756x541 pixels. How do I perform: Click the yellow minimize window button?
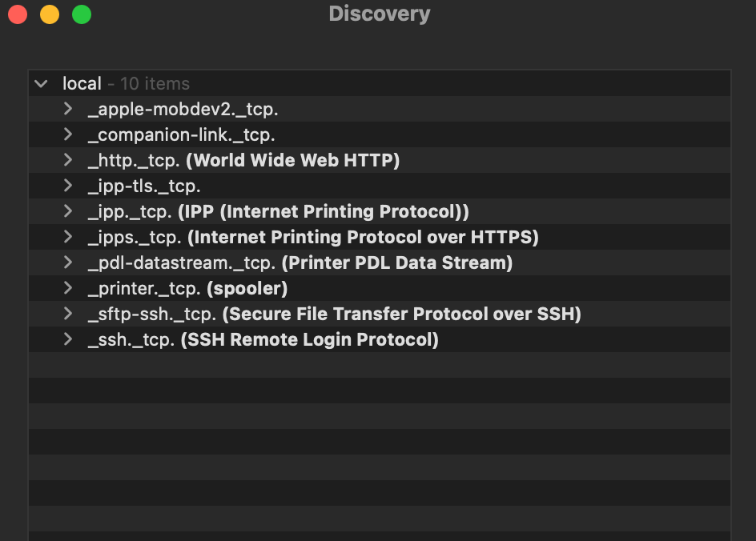coord(50,14)
